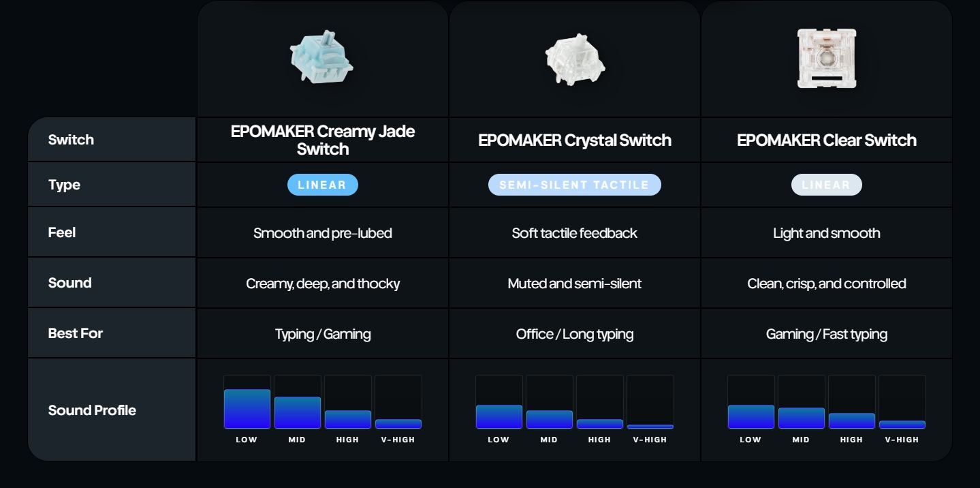This screenshot has height=488, width=980.
Task: Click the 'Creamy, deep, and thocky' cell
Action: pos(323,284)
